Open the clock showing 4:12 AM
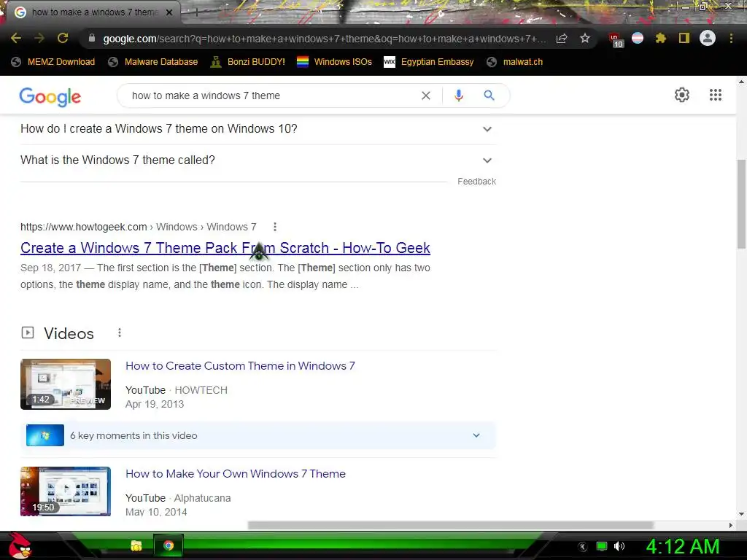747x560 pixels. [x=683, y=546]
